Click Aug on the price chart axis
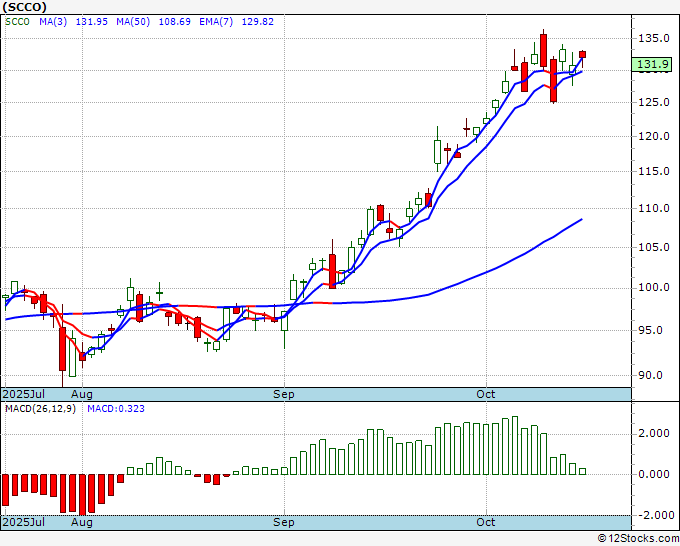Screen dimensions: 680x546 tap(82, 394)
